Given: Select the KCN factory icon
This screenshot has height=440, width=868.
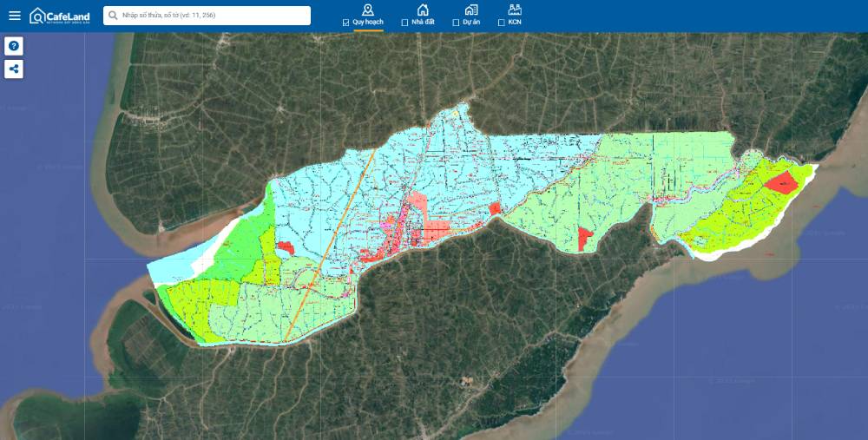Looking at the screenshot, I should 515,10.
